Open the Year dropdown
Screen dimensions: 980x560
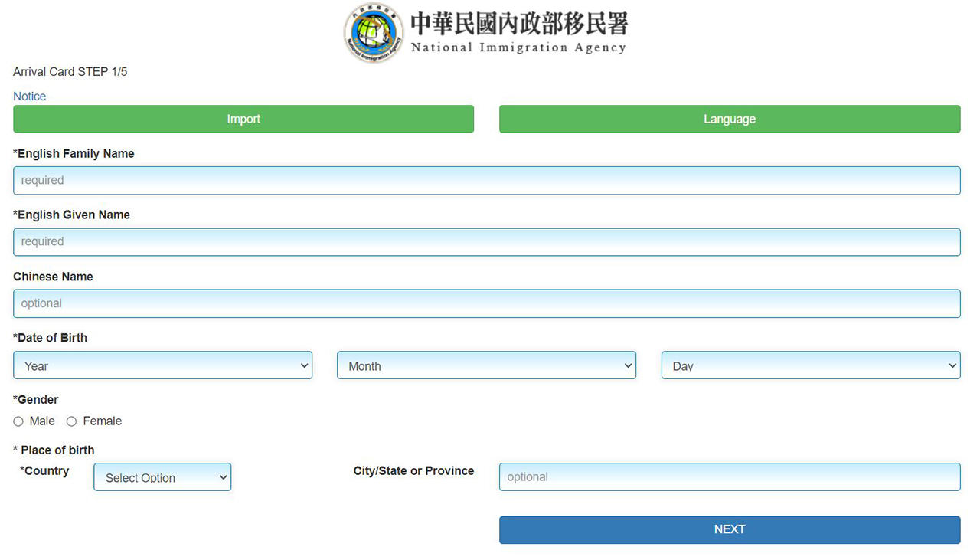(162, 365)
